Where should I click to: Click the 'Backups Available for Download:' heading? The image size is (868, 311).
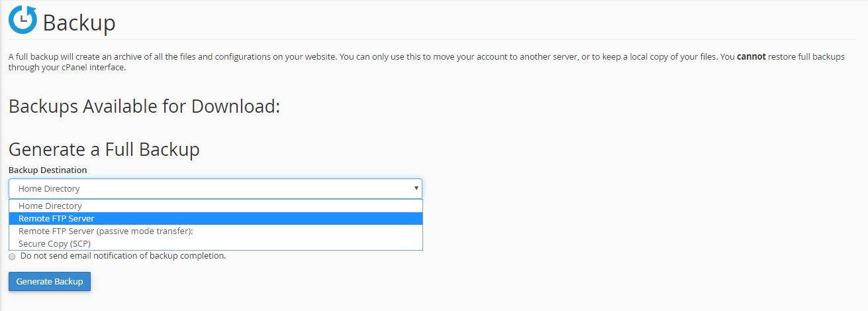point(144,107)
